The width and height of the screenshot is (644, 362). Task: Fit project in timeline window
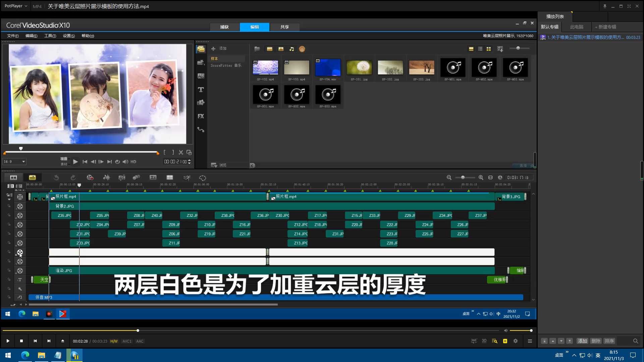pos(490,178)
